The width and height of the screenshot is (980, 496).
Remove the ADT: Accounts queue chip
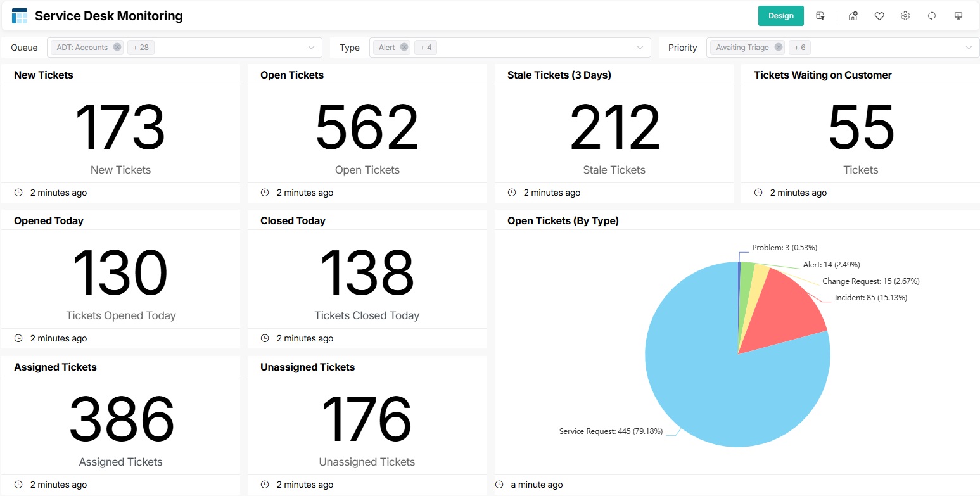pyautogui.click(x=117, y=47)
